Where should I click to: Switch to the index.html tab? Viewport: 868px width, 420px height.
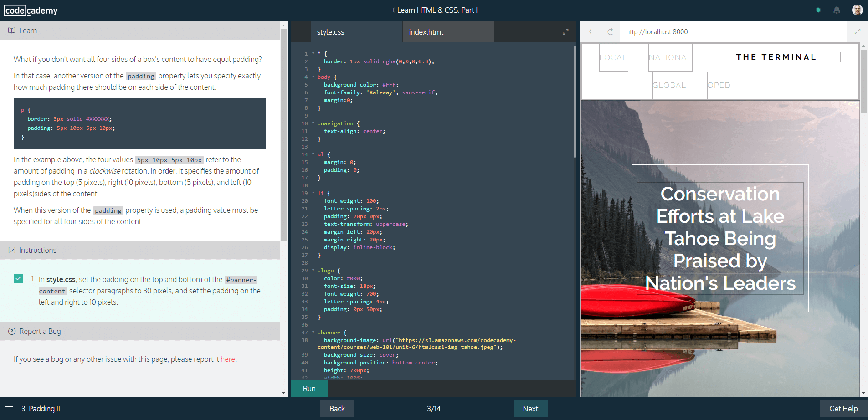448,32
